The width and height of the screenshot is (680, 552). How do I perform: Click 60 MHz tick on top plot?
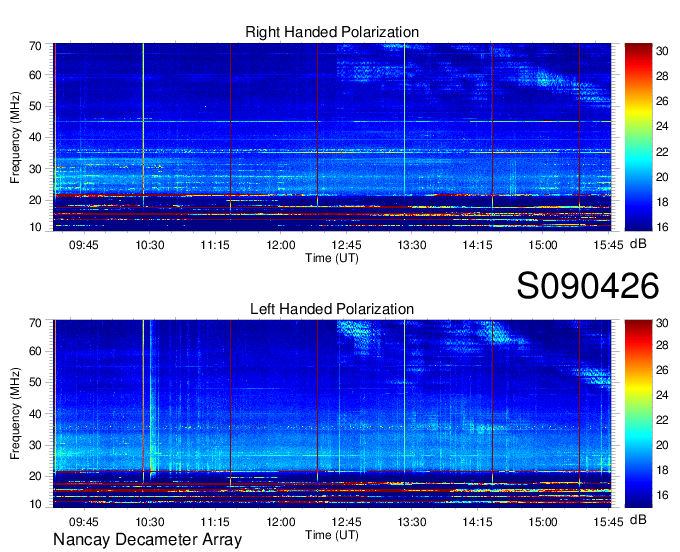coord(35,75)
